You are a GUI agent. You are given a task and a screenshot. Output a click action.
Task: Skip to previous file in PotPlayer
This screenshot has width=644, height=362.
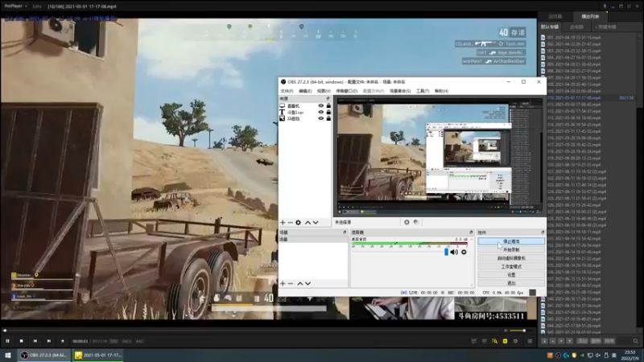[x=35, y=341]
